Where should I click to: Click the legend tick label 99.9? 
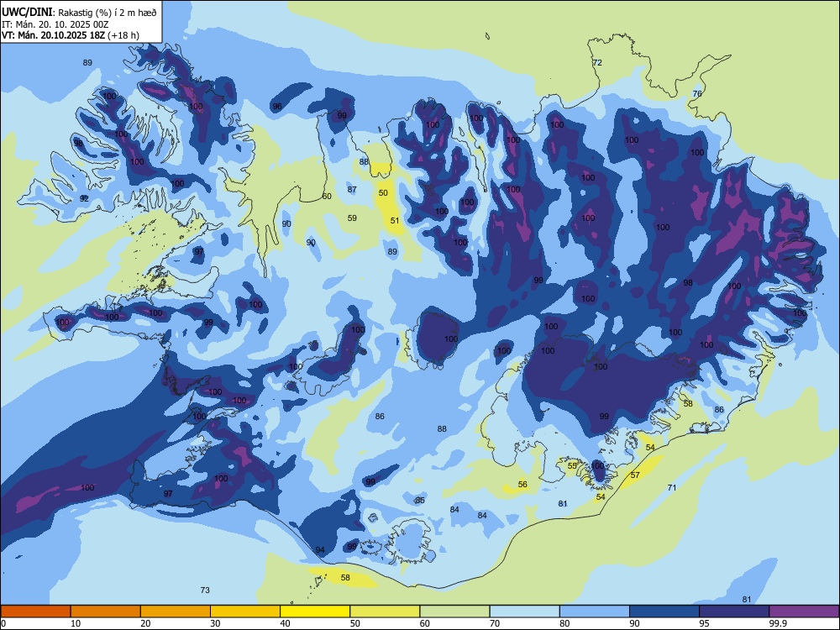[x=778, y=623]
